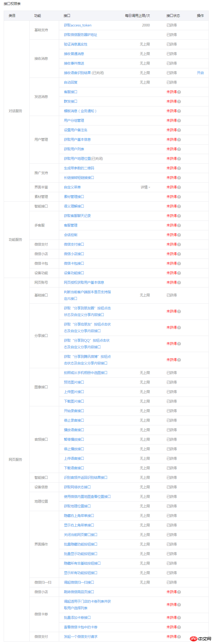Click the 2000 daily limit value
Viewport: 214px width, 644px height.
(146, 25)
